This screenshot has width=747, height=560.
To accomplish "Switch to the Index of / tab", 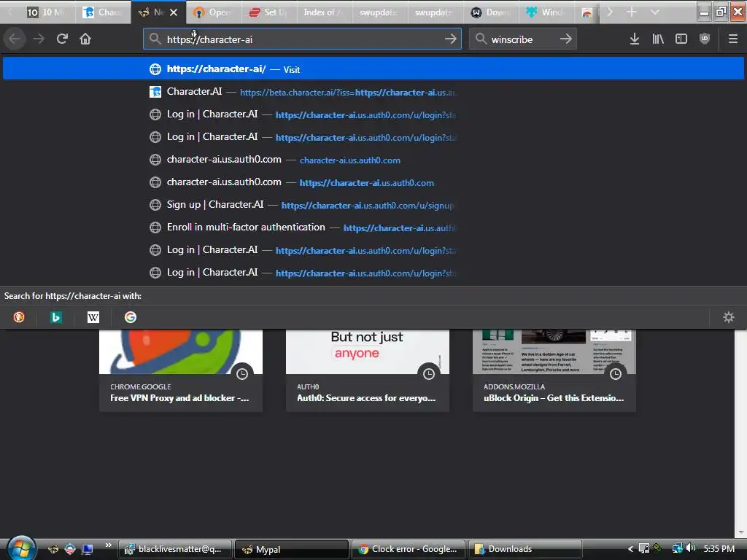I will tap(324, 12).
